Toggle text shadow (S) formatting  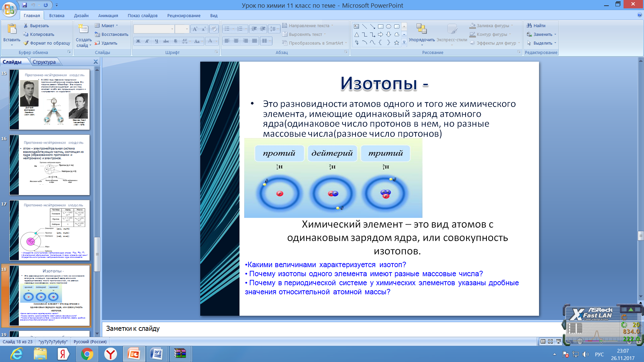tap(175, 41)
